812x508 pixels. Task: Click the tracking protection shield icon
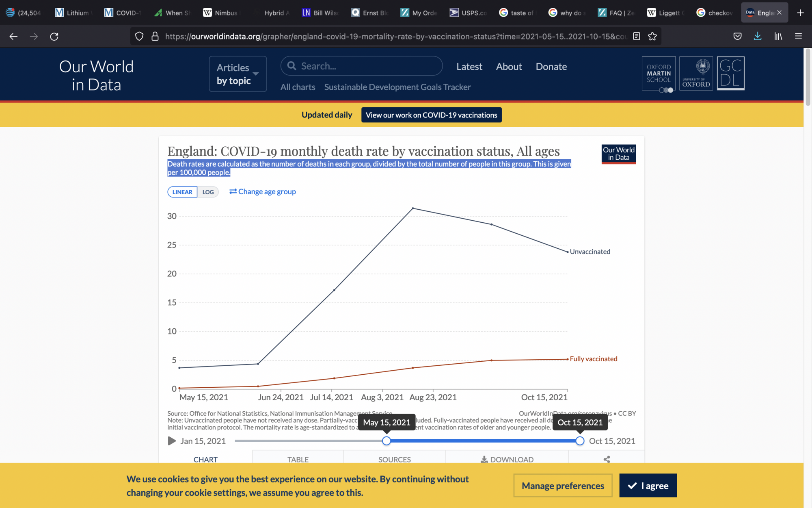point(139,37)
